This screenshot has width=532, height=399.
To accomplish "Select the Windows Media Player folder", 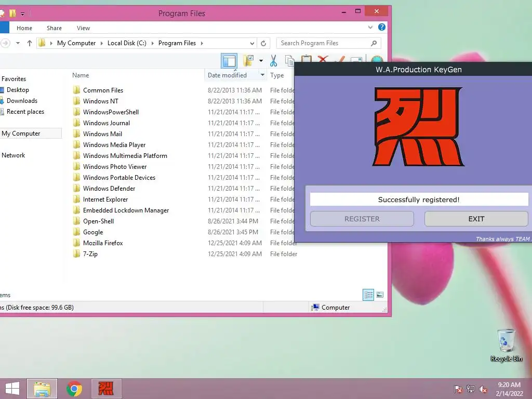I will tap(114, 145).
